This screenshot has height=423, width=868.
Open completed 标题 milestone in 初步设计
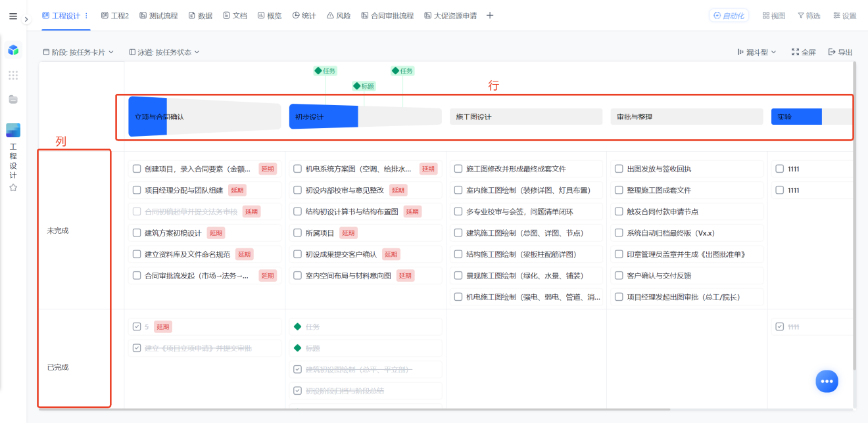pyautogui.click(x=365, y=348)
